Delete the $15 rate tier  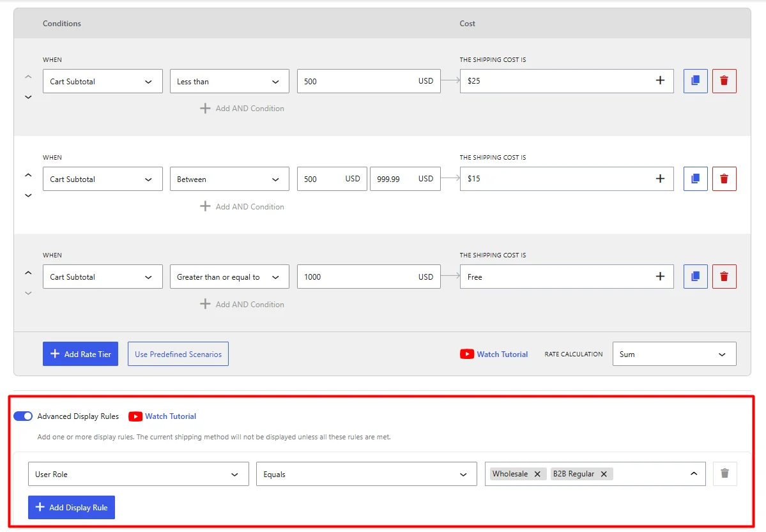(724, 179)
